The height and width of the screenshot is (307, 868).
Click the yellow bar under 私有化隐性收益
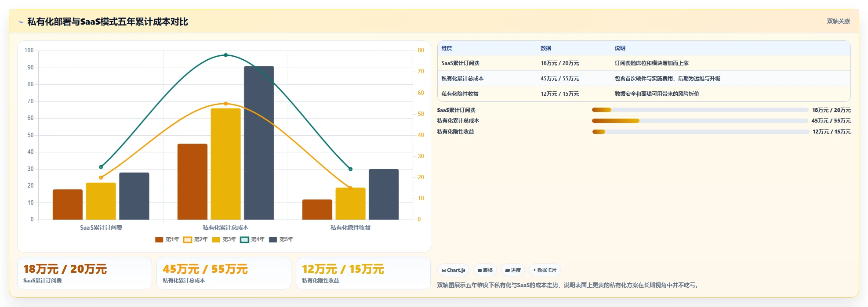[x=351, y=204]
